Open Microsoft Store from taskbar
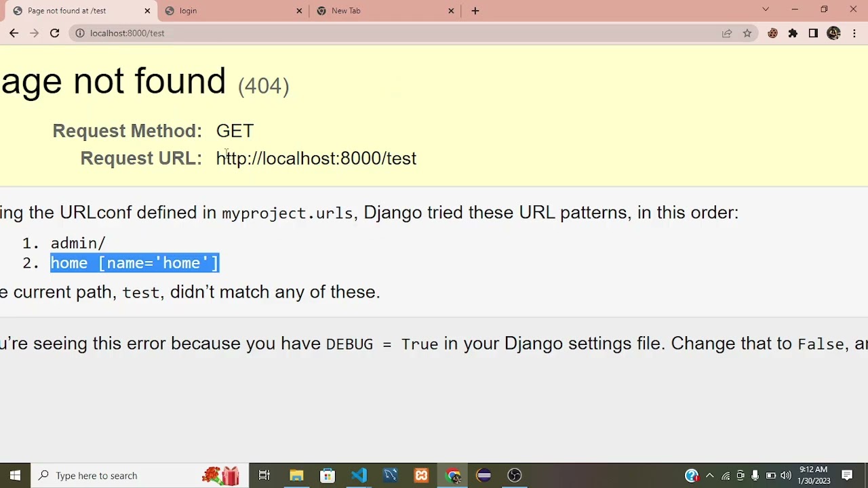The width and height of the screenshot is (868, 488). point(328,475)
